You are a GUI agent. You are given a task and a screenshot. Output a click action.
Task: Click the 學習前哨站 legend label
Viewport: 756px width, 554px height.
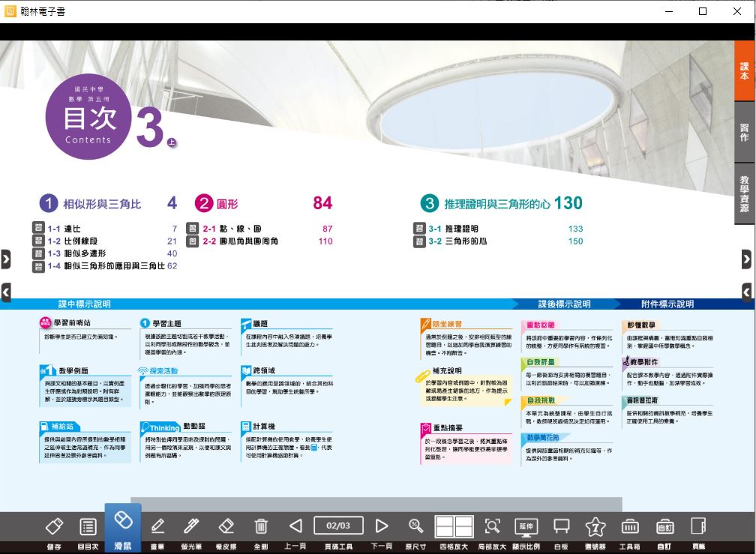72,323
